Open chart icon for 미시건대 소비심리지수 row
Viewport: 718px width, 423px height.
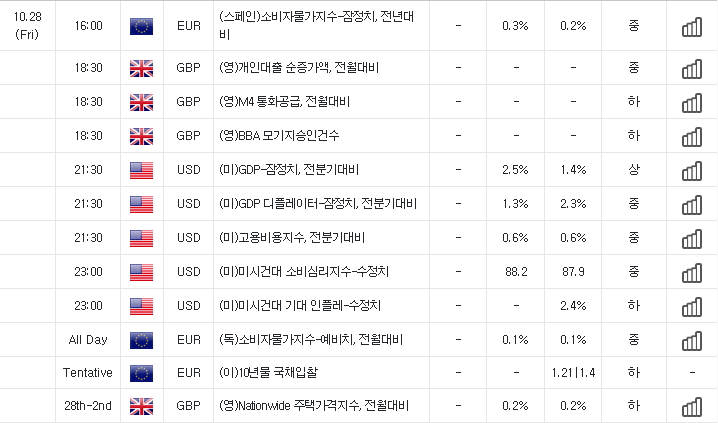[692, 272]
